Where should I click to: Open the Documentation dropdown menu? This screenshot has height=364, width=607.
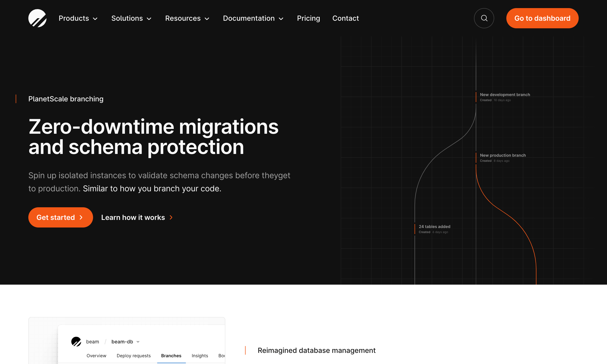click(253, 18)
